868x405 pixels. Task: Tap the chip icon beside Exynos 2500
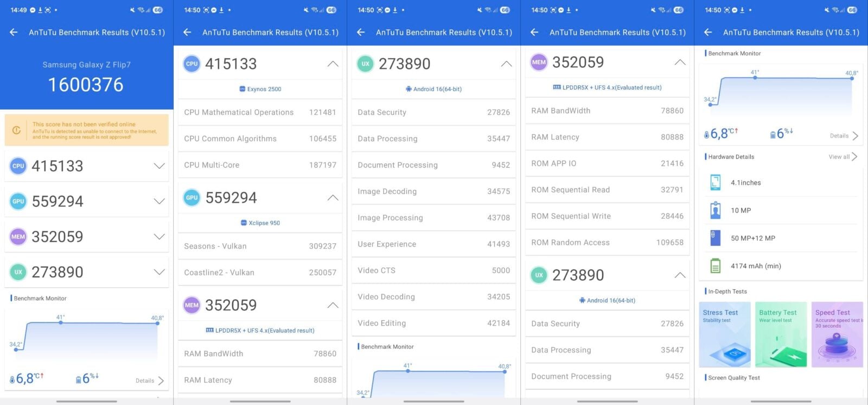[x=242, y=89]
